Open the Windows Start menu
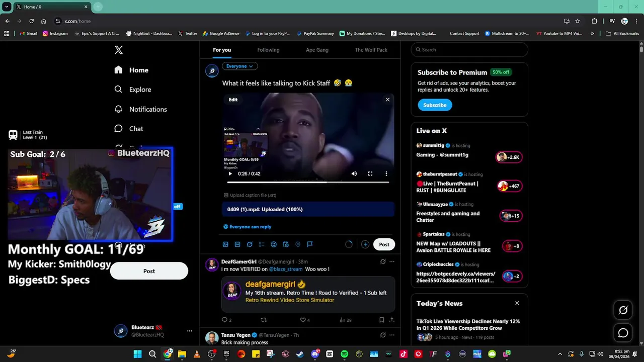Screen dimensions: 644x362 pos(137,354)
